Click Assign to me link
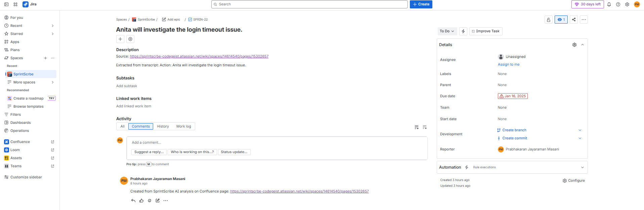The width and height of the screenshot is (644, 210). [x=509, y=65]
